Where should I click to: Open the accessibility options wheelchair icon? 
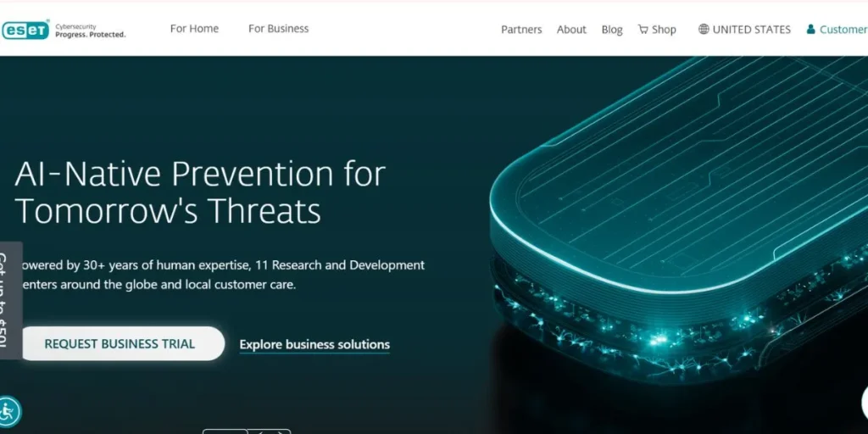point(8,412)
